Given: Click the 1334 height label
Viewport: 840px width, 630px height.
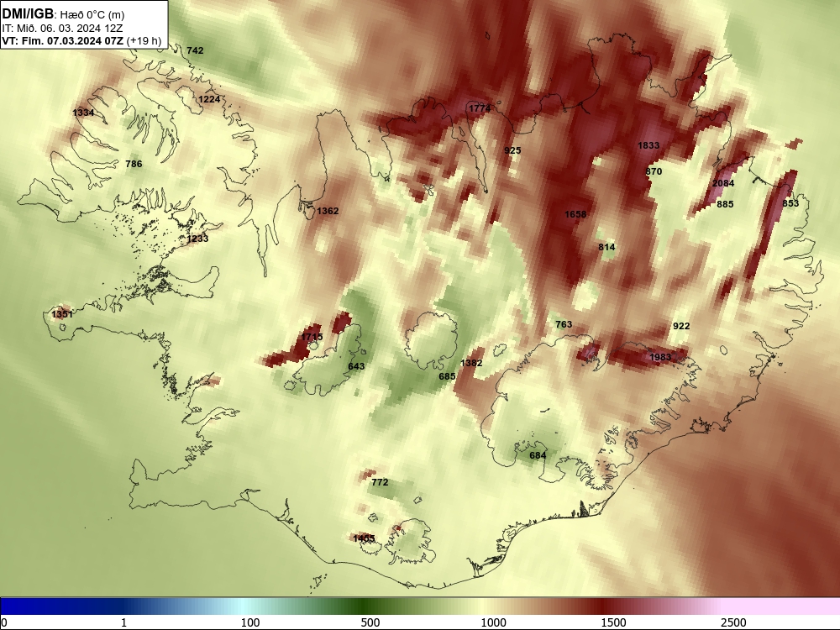Looking at the screenshot, I should click(x=83, y=113).
